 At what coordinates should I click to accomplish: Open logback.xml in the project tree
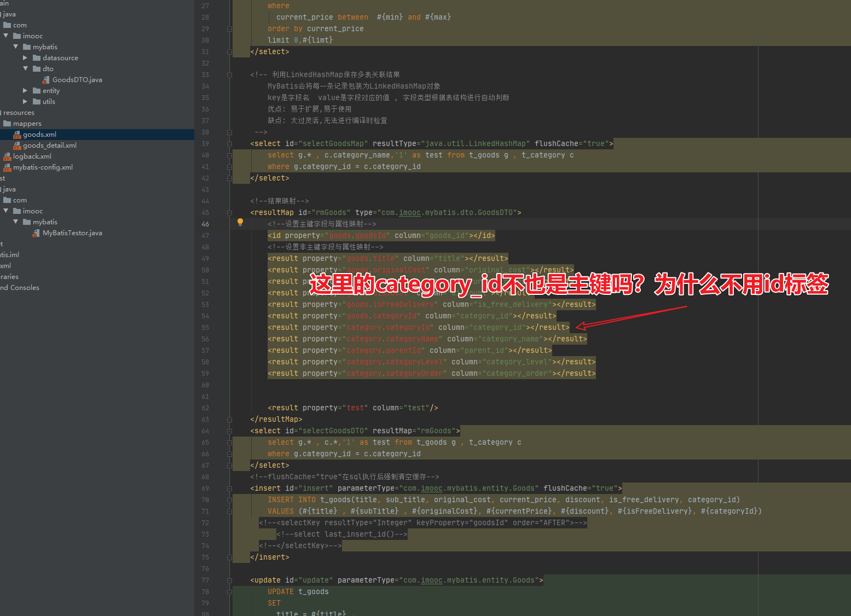(32, 156)
